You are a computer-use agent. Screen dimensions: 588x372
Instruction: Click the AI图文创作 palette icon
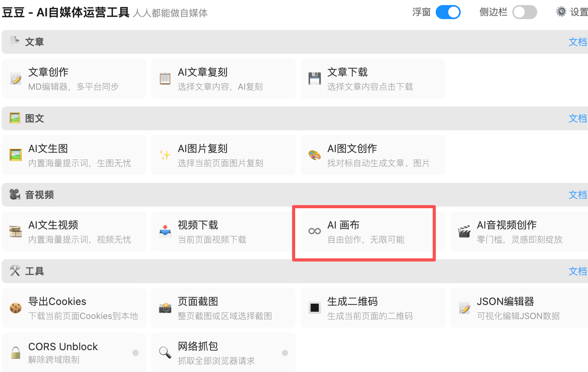(315, 155)
